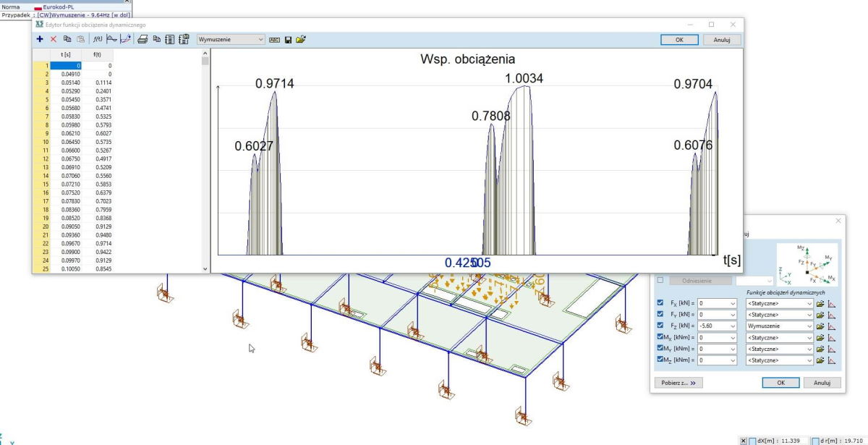
Task: Click the printer icon in editor toolbar
Action: click(x=143, y=39)
